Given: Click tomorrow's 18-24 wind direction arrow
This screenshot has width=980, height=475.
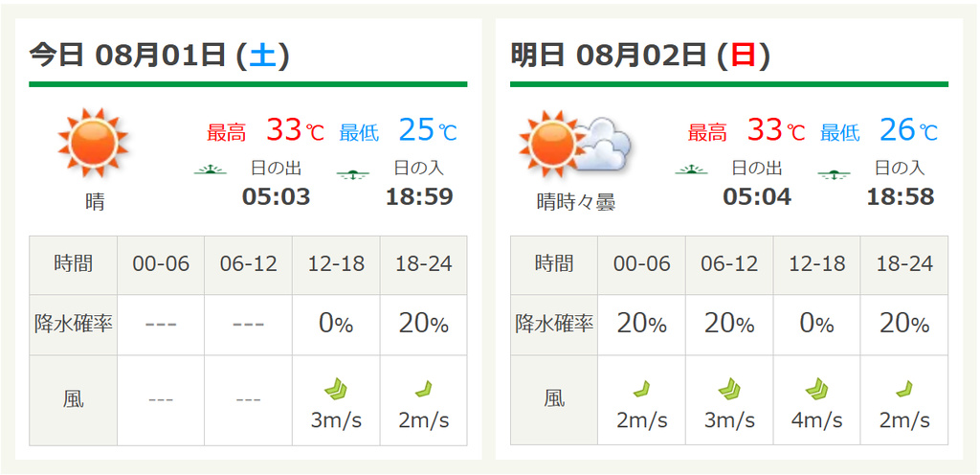Looking at the screenshot, I should coord(904,390).
